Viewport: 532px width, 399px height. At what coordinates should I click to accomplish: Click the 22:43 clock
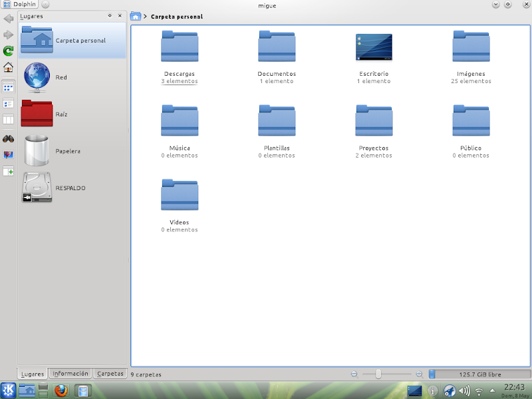(514, 387)
